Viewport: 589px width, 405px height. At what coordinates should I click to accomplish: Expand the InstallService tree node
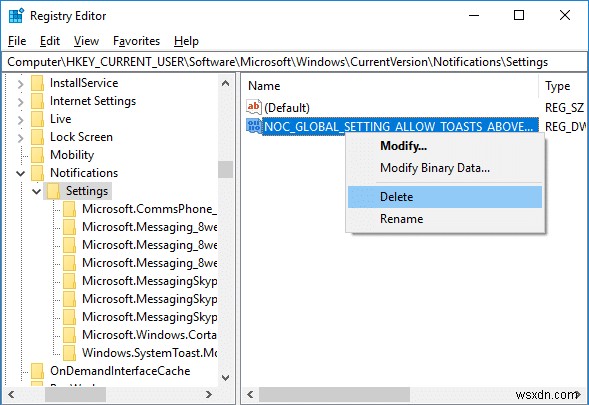coord(21,83)
